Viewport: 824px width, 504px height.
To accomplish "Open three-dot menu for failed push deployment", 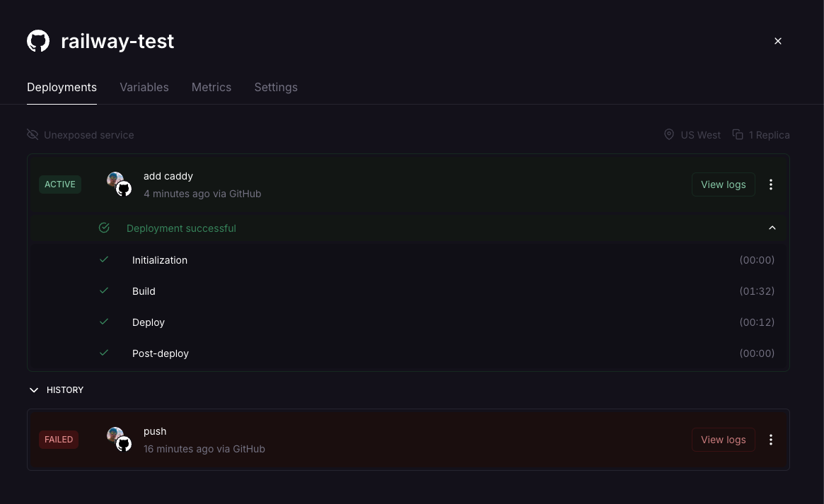I will coord(770,440).
